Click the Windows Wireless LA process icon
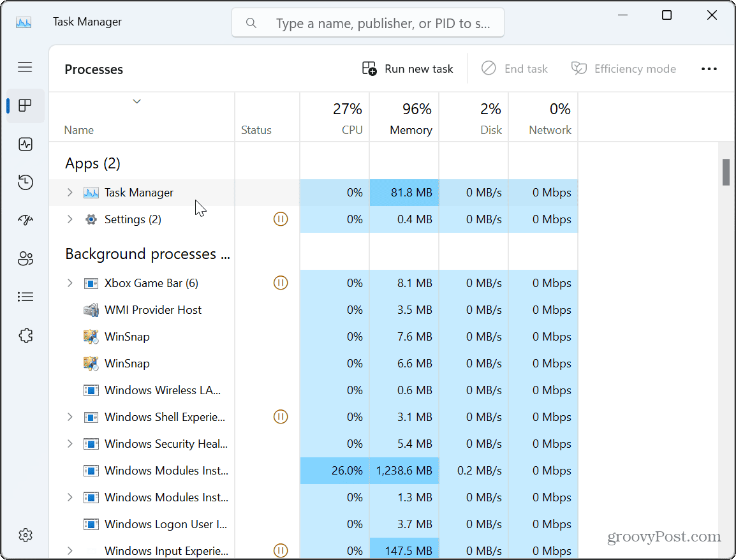 point(91,390)
